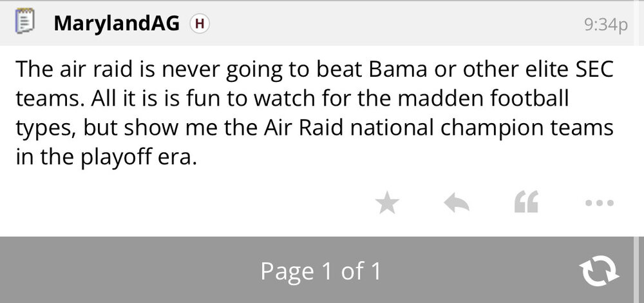Open the MarylandAG user profile
This screenshot has width=644, height=303.
coord(119,24)
